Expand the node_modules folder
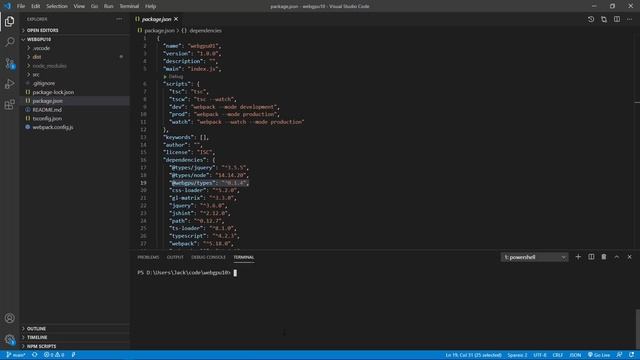This screenshot has height=360, width=640. tap(49, 66)
